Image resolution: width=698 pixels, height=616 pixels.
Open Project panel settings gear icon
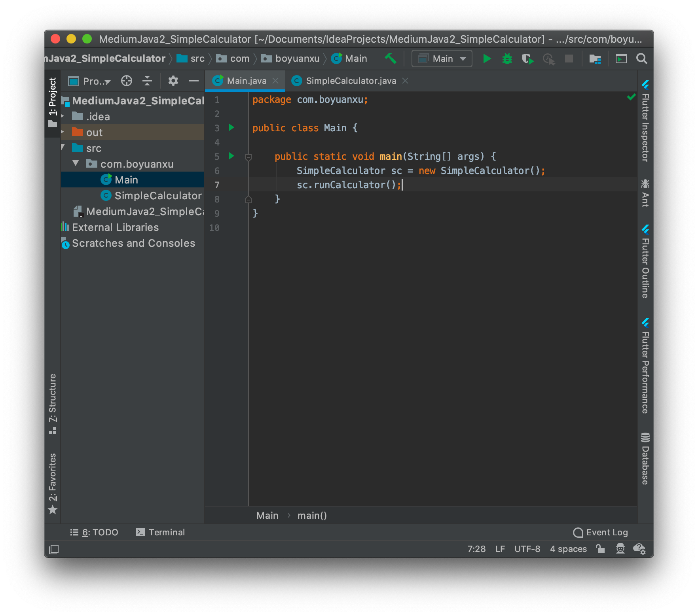click(173, 81)
